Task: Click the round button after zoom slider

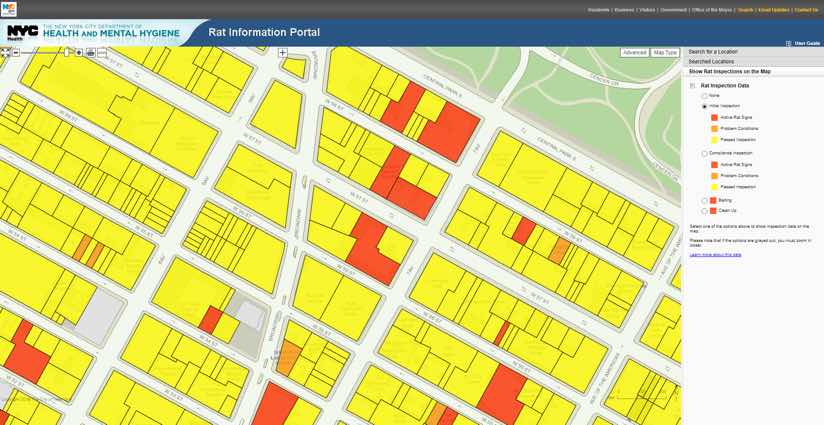Action: click(79, 53)
